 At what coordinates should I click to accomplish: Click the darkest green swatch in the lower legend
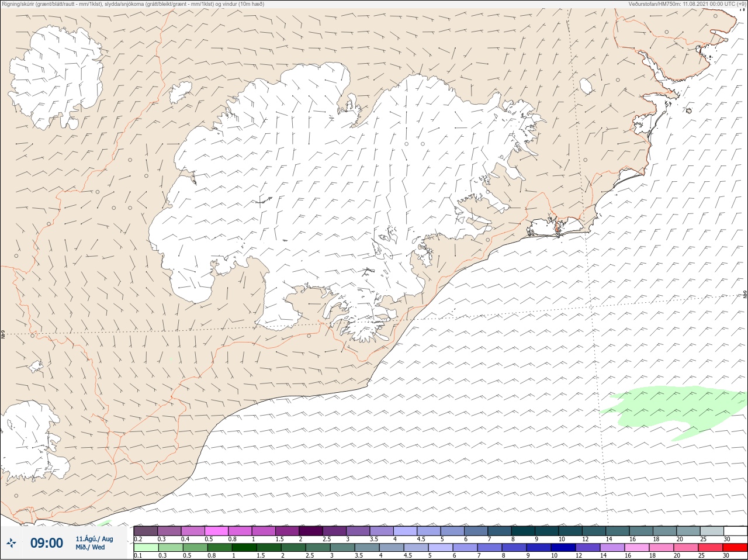(243, 548)
